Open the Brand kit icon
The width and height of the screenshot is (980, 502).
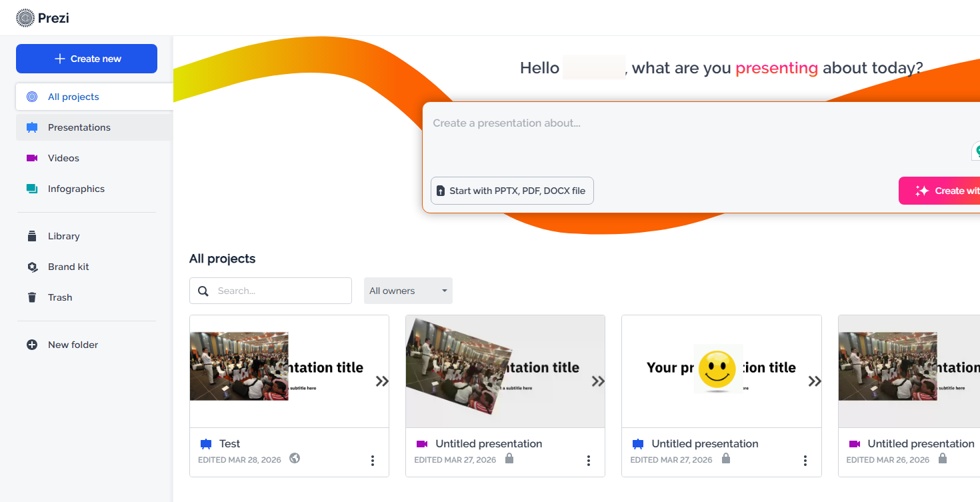[x=32, y=267]
